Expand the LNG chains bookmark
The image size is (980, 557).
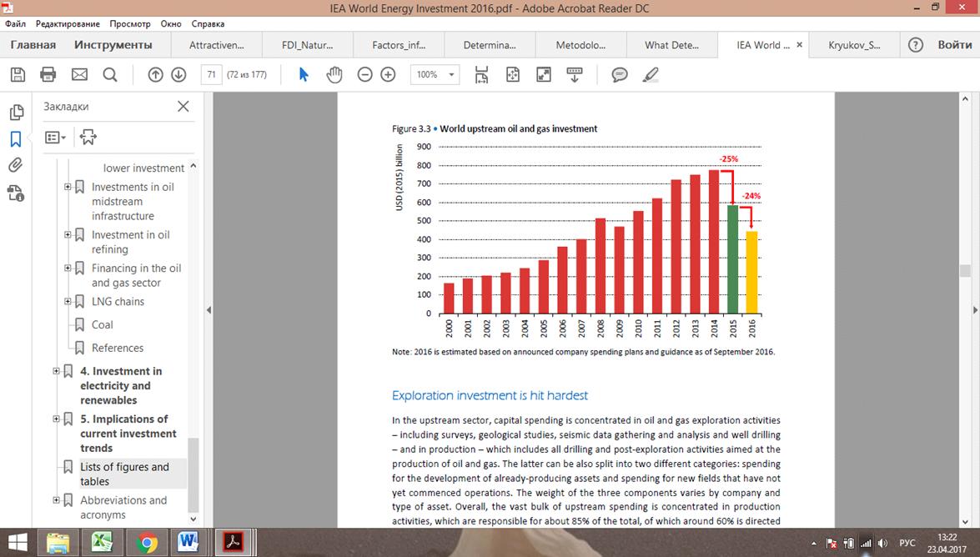[68, 302]
